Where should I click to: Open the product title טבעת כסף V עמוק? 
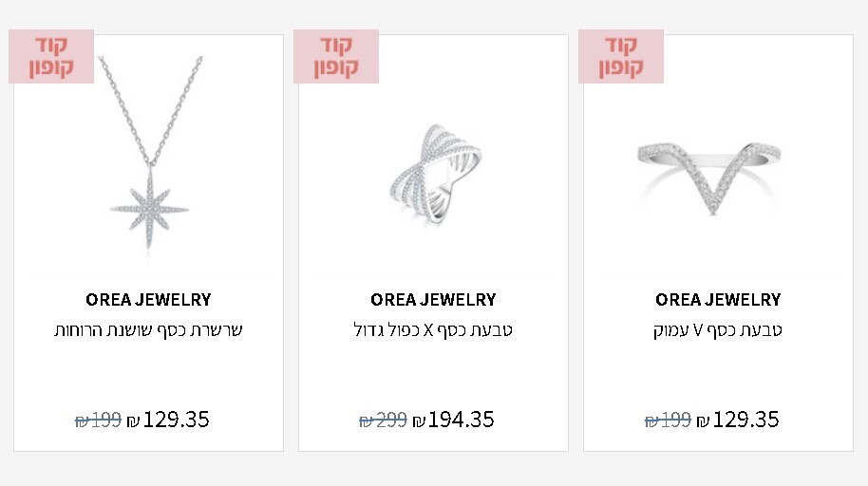click(718, 330)
